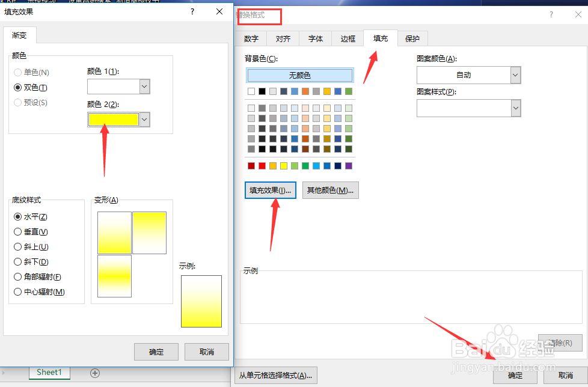Pick the yellow standard color swatch
Image resolution: width=588 pixels, height=387 pixels.
tap(284, 166)
